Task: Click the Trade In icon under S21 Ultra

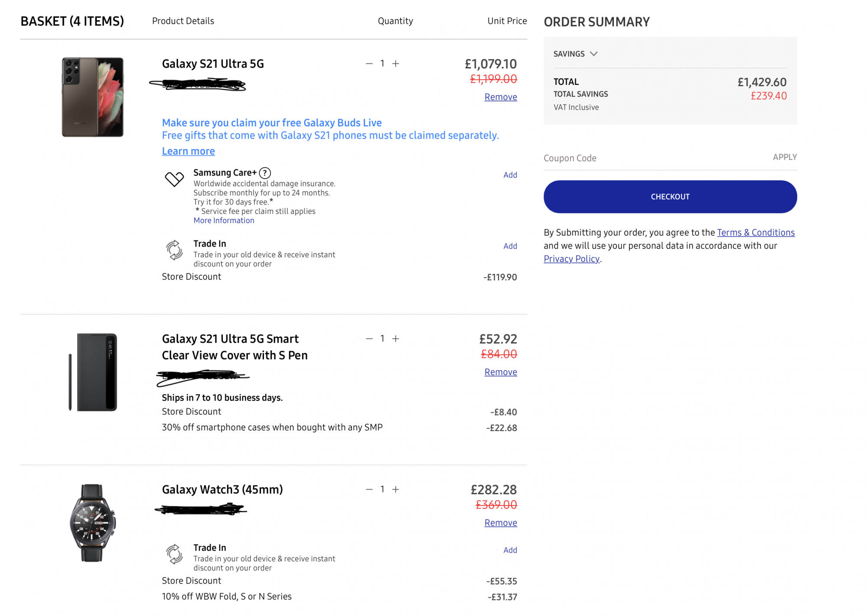Action: pos(174,250)
